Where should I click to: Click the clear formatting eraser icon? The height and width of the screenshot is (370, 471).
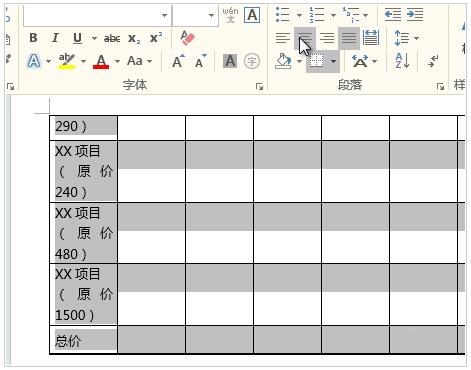click(x=187, y=38)
